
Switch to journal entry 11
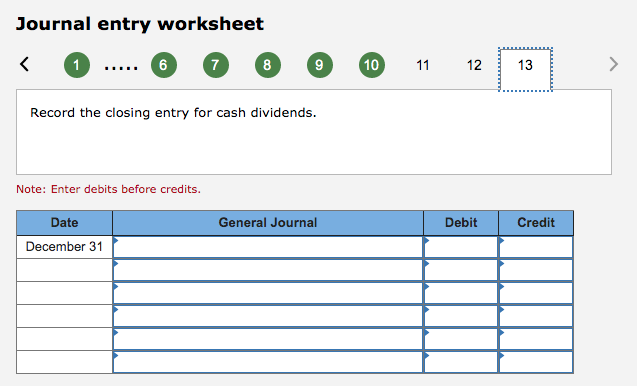pyautogui.click(x=422, y=65)
